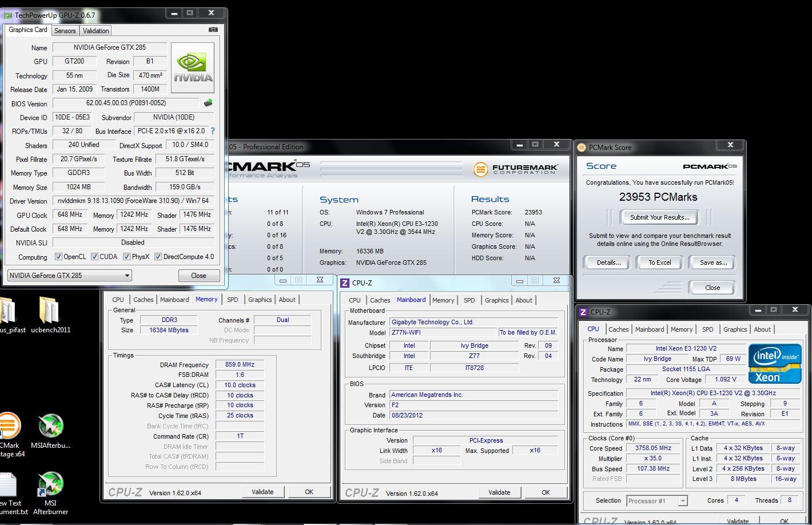
Task: Click the CPU-Z processor window title icon
Action: pyautogui.click(x=583, y=312)
